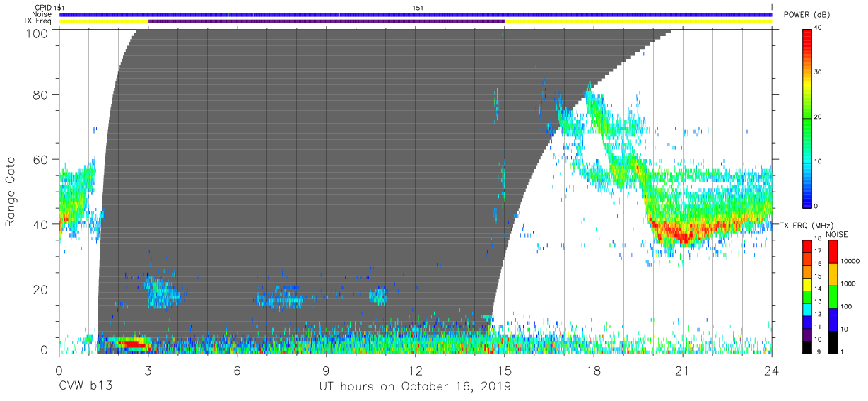Click the Range Gate axis value "80"
Image resolution: width=868 pixels, height=401 pixels.
tap(42, 94)
